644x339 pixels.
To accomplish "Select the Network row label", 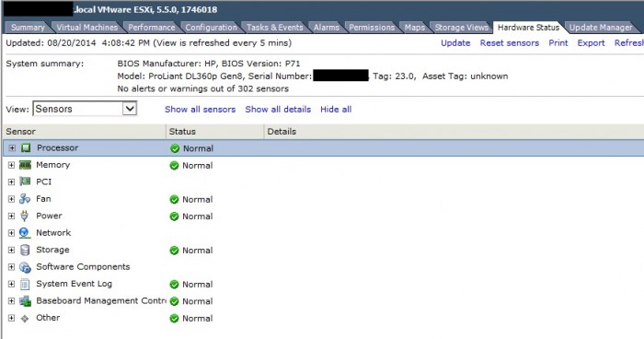I will [x=53, y=233].
